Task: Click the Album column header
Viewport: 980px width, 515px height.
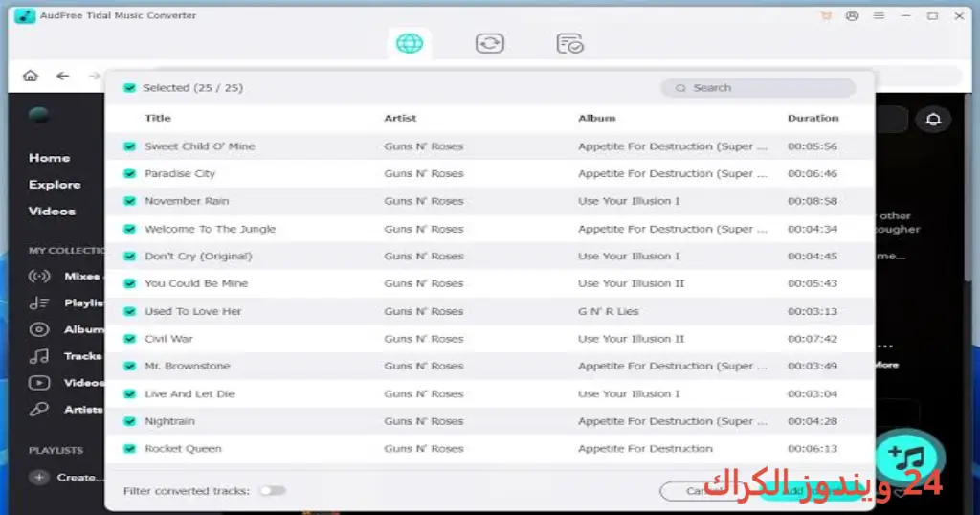Action: click(x=597, y=118)
